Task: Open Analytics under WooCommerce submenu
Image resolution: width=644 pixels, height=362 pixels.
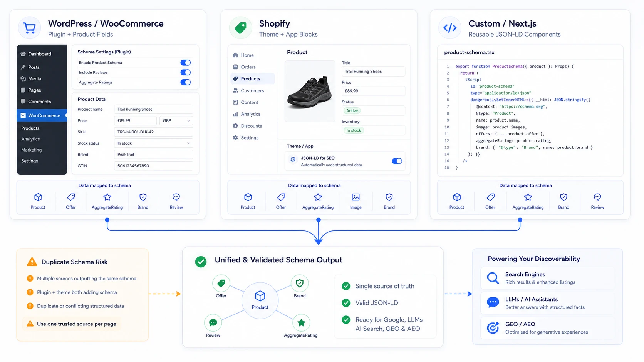Action: pyautogui.click(x=30, y=139)
